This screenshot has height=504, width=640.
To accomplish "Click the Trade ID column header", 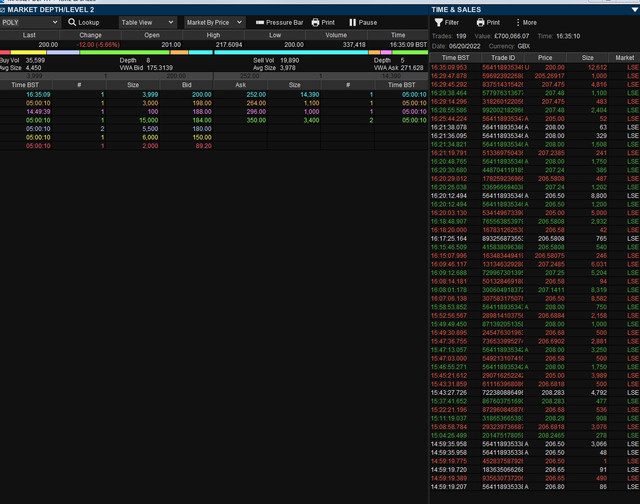I will [503, 58].
